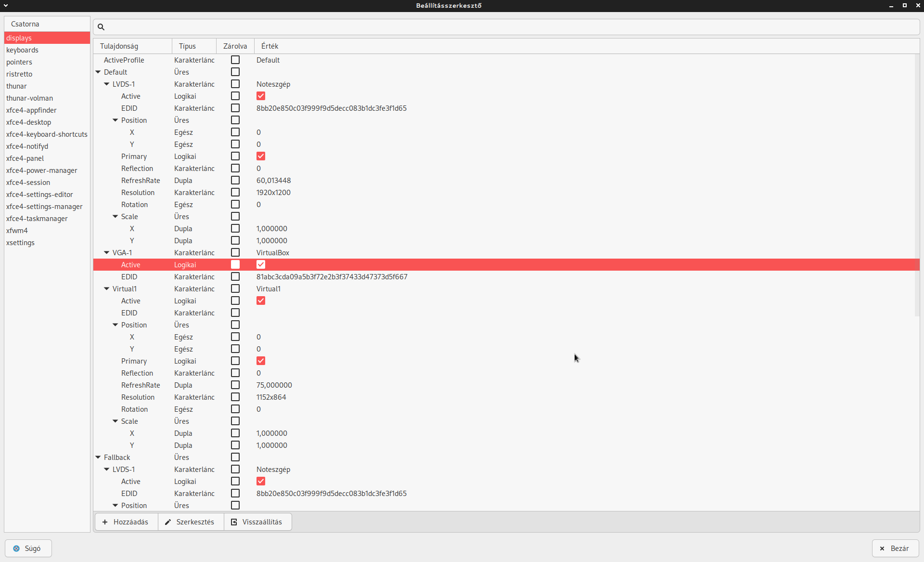Select the VirtualBox value of VGA-1
Viewport: 924px width, 562px height.
point(273,253)
